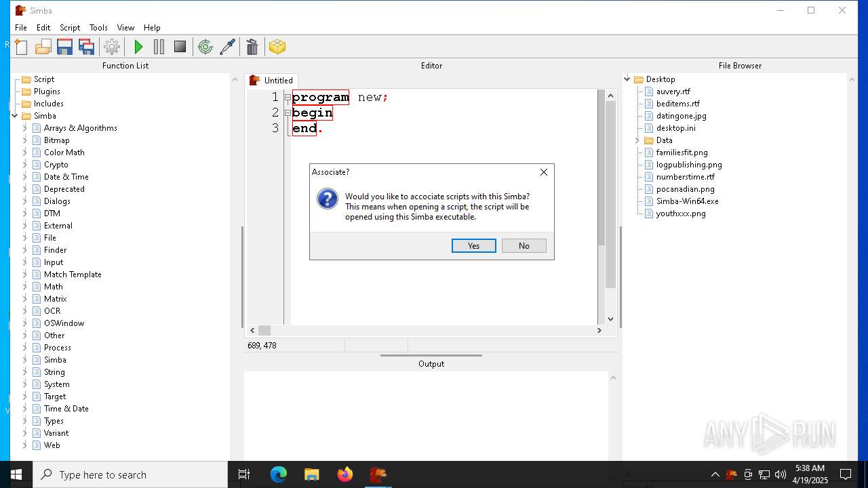This screenshot has height=488, width=868.
Task: Collapse the Simba node in Function List
Action: coord(15,116)
